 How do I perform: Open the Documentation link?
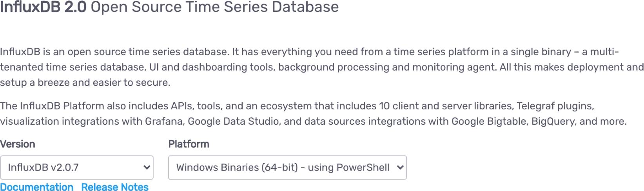tap(37, 187)
